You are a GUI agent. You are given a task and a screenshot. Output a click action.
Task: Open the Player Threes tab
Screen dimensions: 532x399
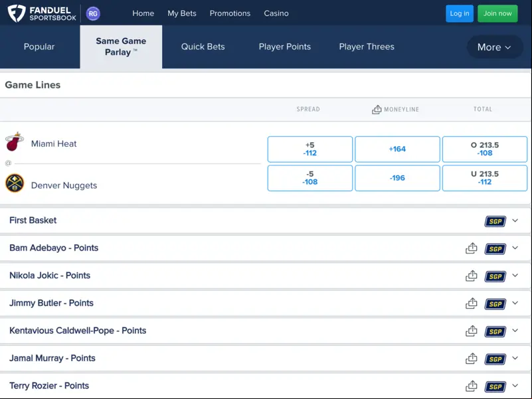click(367, 47)
